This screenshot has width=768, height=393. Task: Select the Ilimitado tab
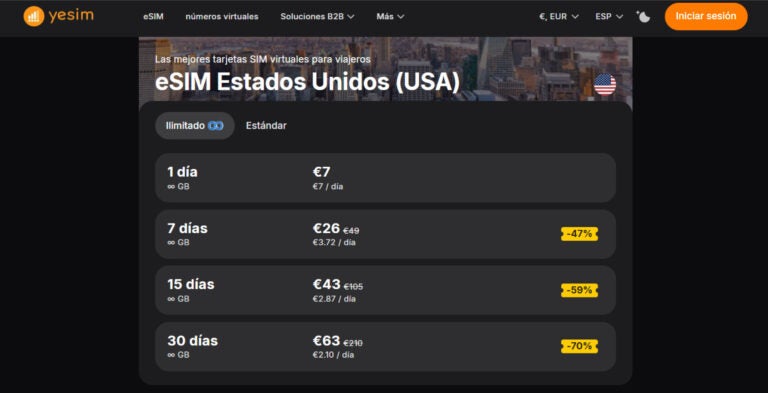(195, 125)
